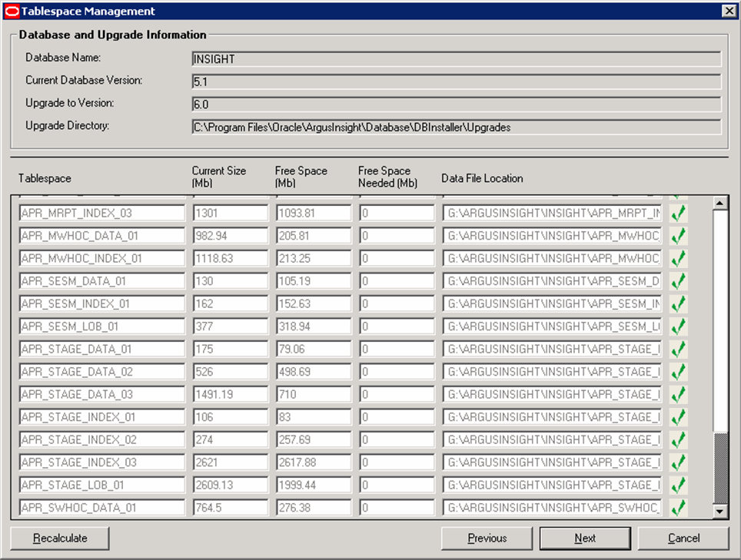The image size is (741, 560).
Task: Select the APR_STAGE_DATA_02 tablespace name field
Action: click(x=102, y=372)
